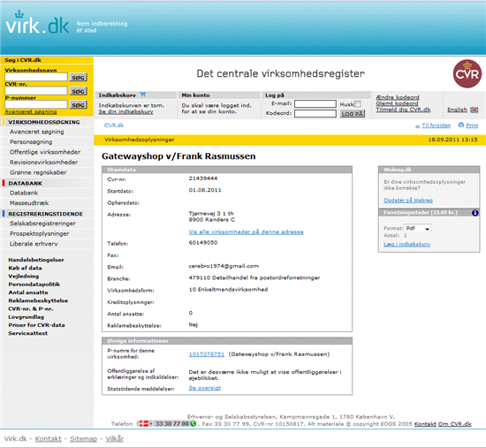486x448 pixels.
Task: Click the shopping cart icon beside Indkøbskurv
Action: point(142,95)
